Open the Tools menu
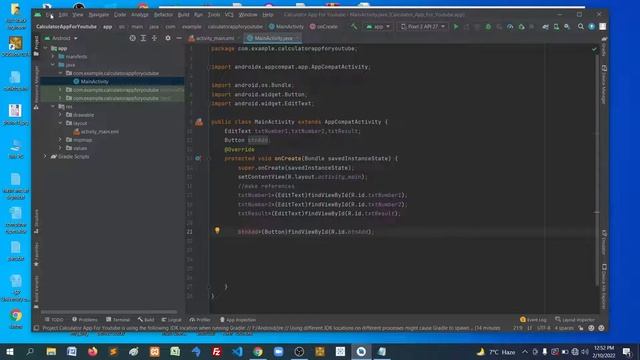The width and height of the screenshot is (640, 360). [x=214, y=15]
